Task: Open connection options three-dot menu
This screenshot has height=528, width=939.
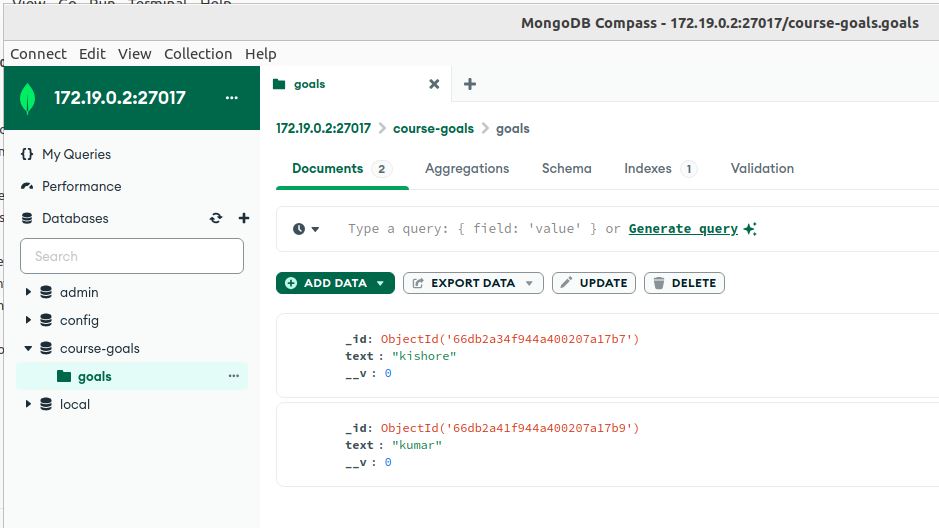Action: [232, 98]
